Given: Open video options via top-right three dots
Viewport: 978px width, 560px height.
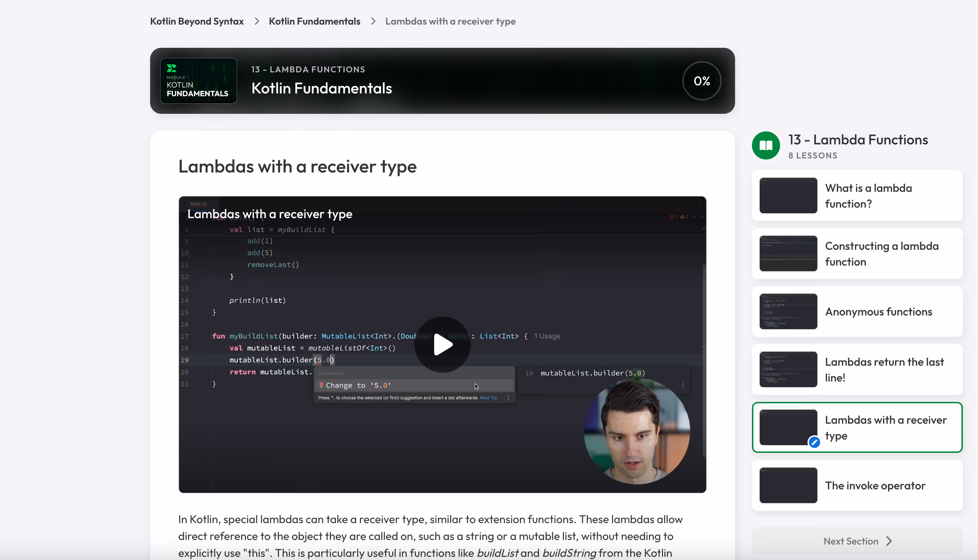Looking at the screenshot, I should 700,203.
